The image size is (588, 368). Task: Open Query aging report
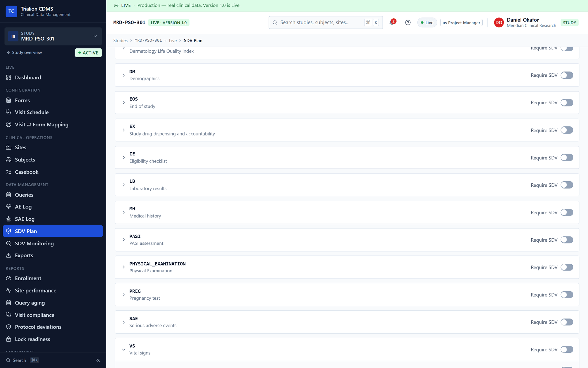click(53, 303)
